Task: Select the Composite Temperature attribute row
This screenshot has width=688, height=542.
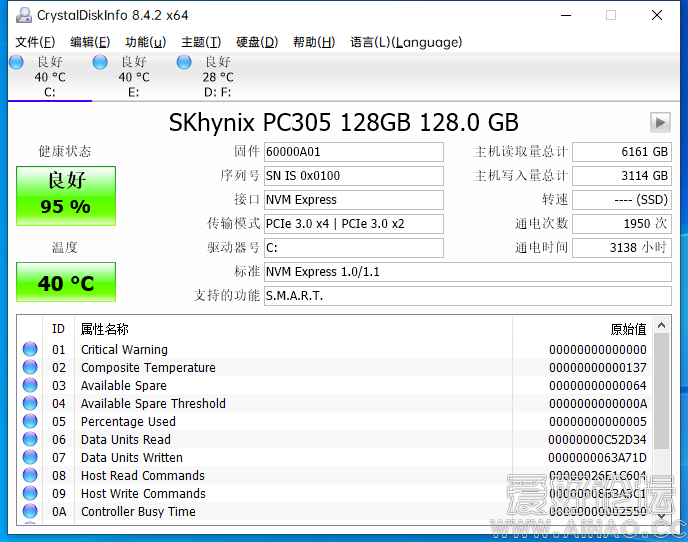Action: (x=335, y=367)
